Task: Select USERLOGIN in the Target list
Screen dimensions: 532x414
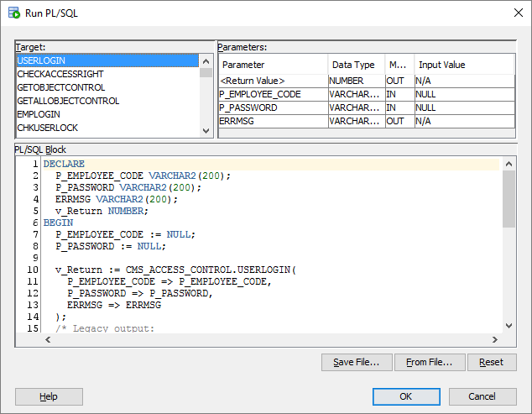Action: (107, 60)
